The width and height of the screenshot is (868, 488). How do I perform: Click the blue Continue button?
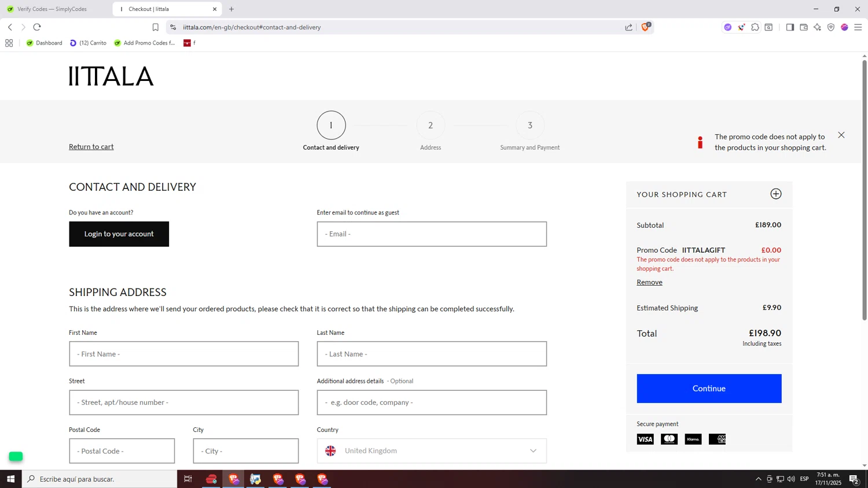click(x=709, y=389)
